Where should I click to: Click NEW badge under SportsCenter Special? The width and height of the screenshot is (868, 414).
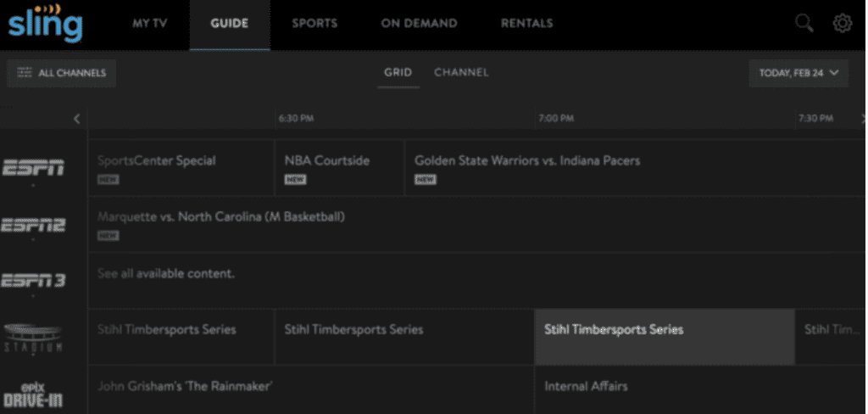108,180
